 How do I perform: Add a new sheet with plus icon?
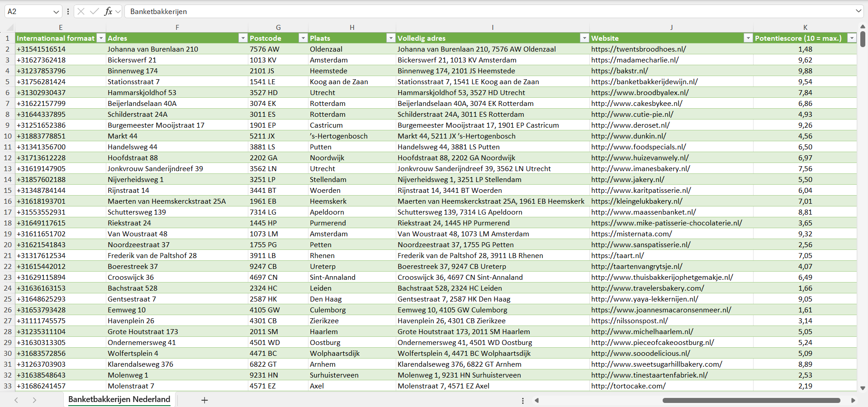click(204, 400)
